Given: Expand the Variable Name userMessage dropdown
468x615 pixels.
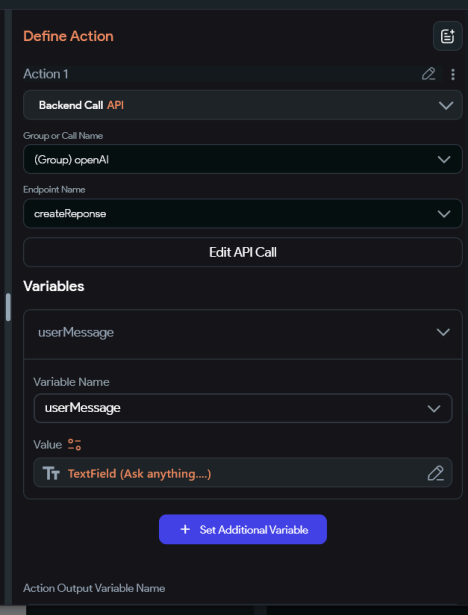Looking at the screenshot, I should coord(243,408).
